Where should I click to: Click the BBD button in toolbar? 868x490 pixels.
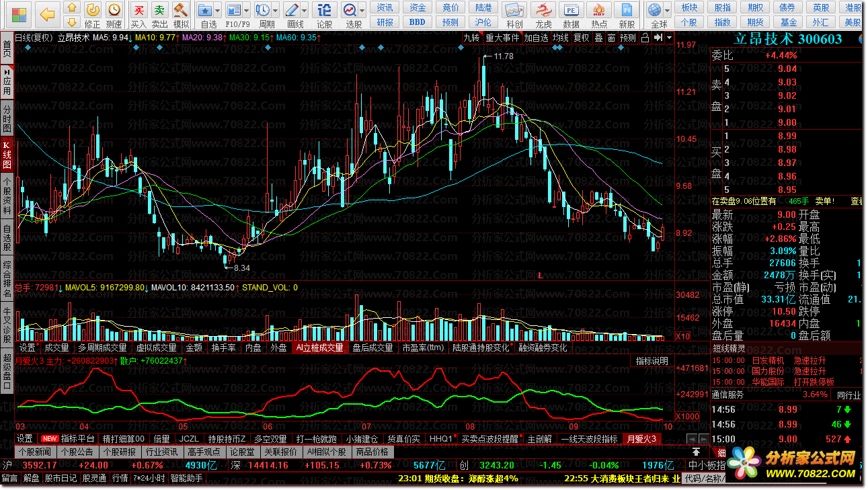click(418, 22)
